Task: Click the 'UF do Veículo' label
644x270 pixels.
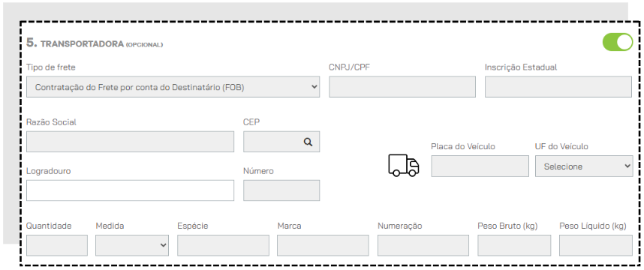Action: 561,146
